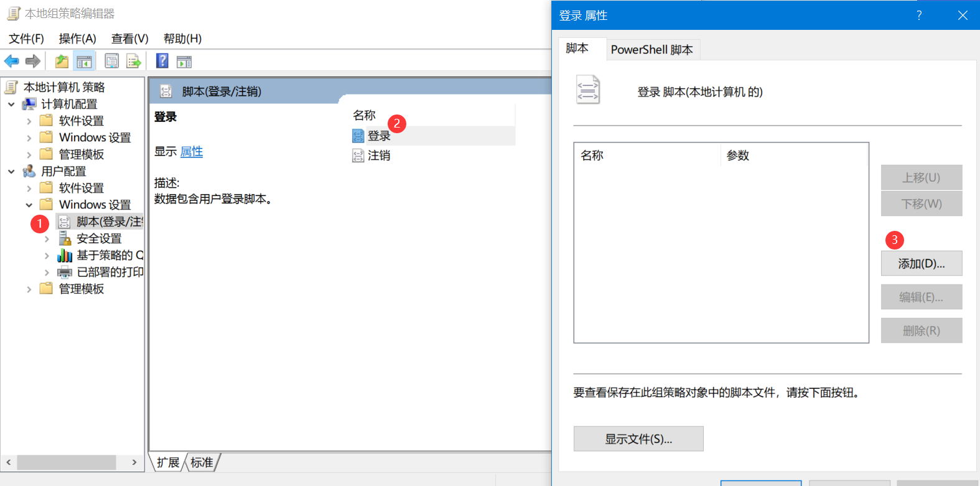Expand Windows 设置 under 计算机配置
Viewport: 980px width, 486px height.
click(29, 138)
